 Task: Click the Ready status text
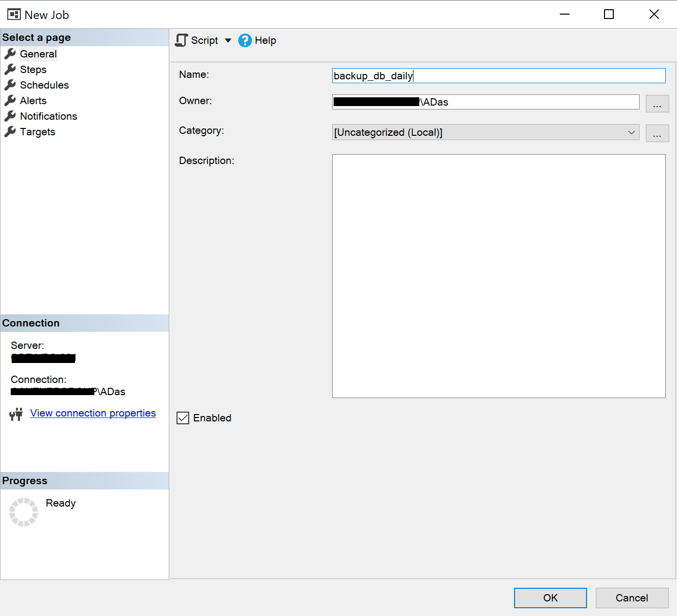[x=61, y=503]
